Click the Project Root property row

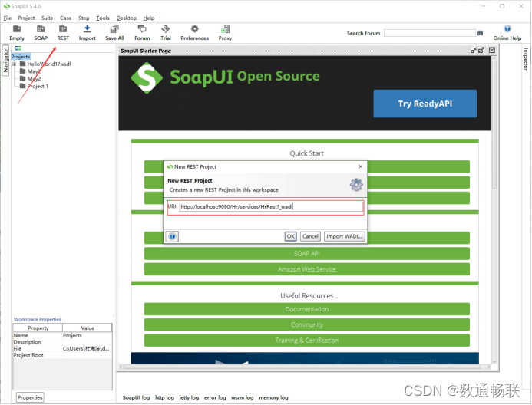[x=62, y=355]
